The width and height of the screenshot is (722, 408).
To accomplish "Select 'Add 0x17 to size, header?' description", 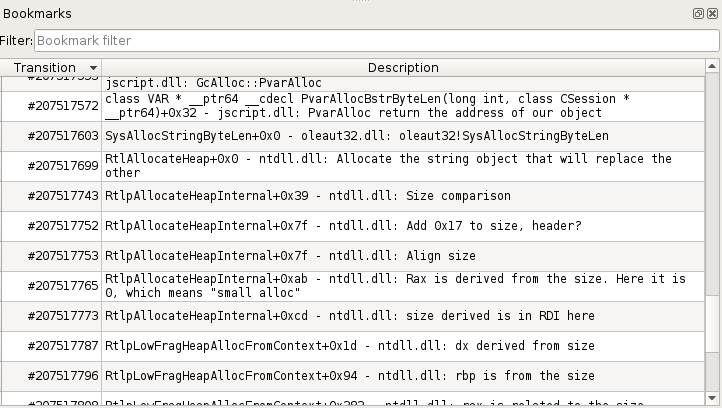I will [403, 226].
